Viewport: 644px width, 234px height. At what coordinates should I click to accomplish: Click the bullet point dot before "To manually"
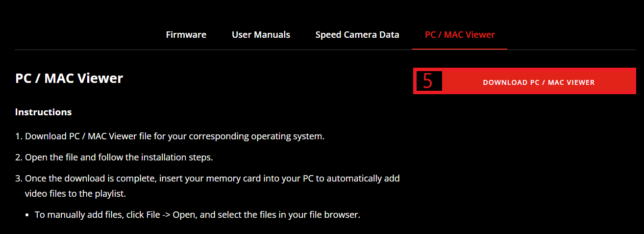[28, 215]
